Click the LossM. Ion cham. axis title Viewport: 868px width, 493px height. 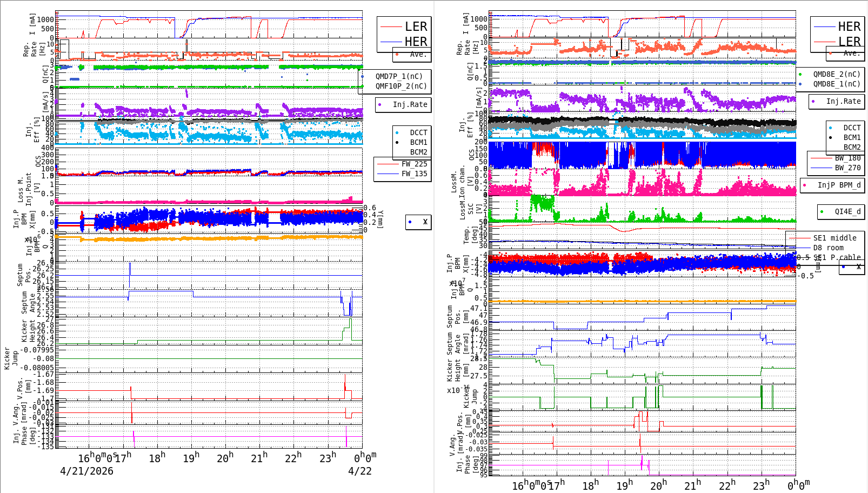click(x=462, y=181)
